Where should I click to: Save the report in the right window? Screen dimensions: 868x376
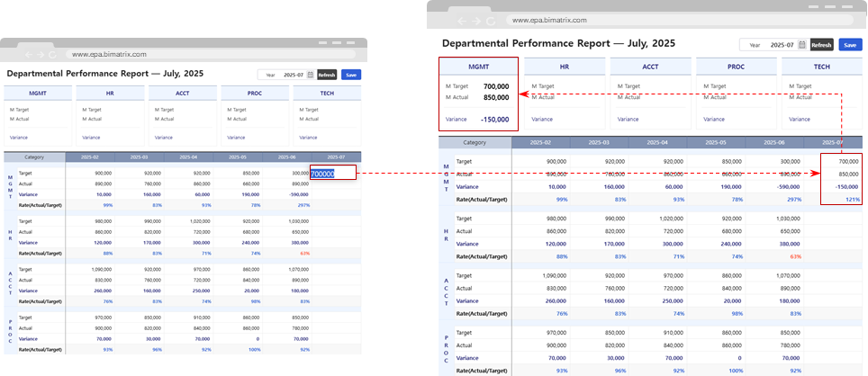(848, 44)
